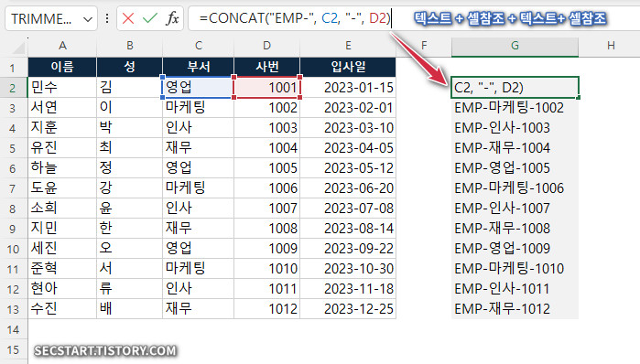Select cell D2 with 1001
This screenshot has height=364, width=640.
(x=266, y=87)
